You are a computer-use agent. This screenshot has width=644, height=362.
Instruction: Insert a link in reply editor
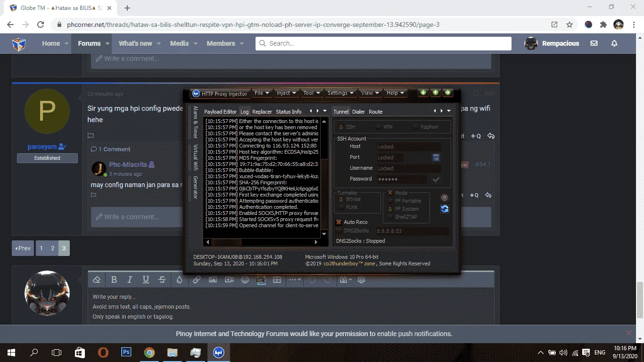197,280
